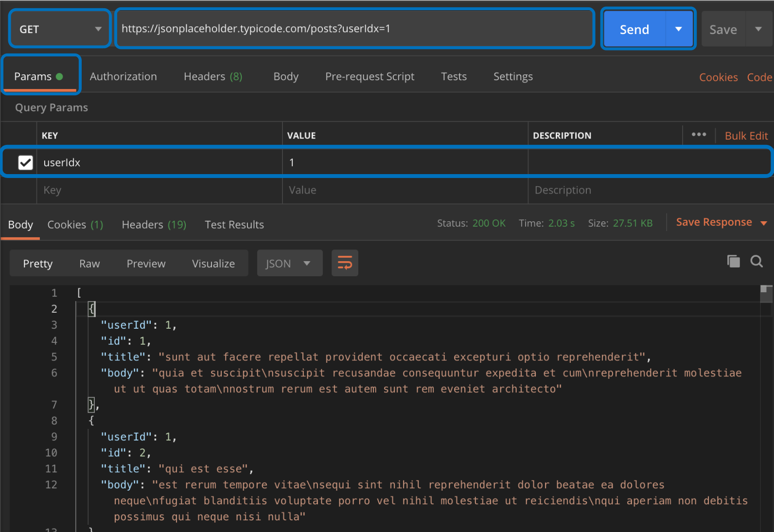Click the value cell containing 1
This screenshot has height=532, width=774.
tap(405, 162)
